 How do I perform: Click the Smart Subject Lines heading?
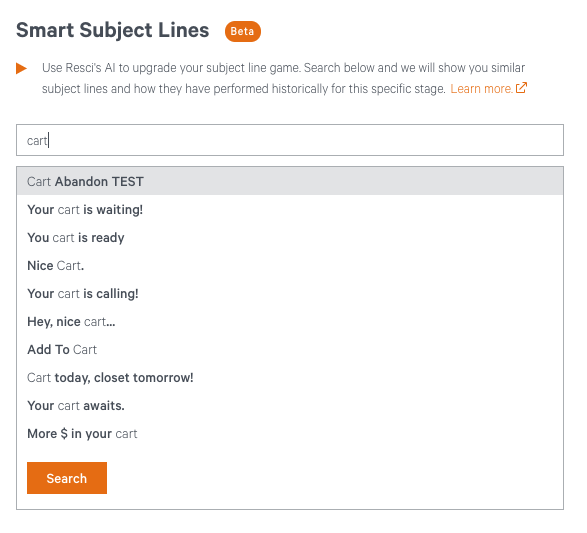[x=113, y=30]
